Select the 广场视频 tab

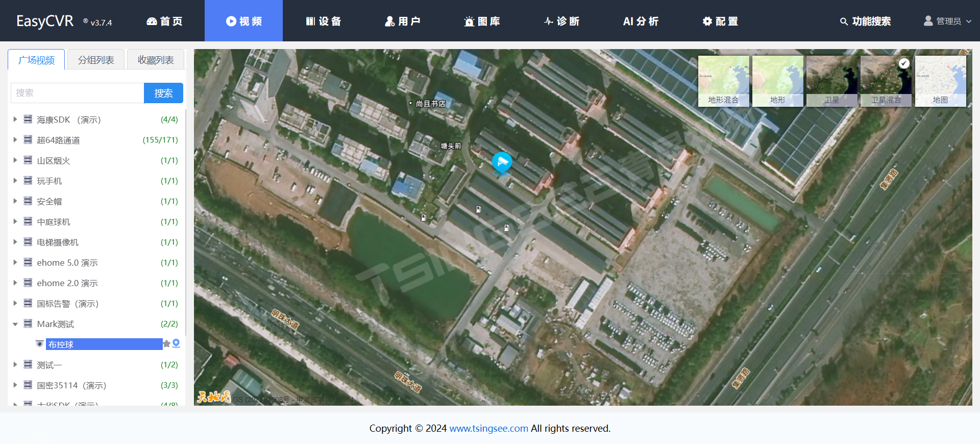36,60
